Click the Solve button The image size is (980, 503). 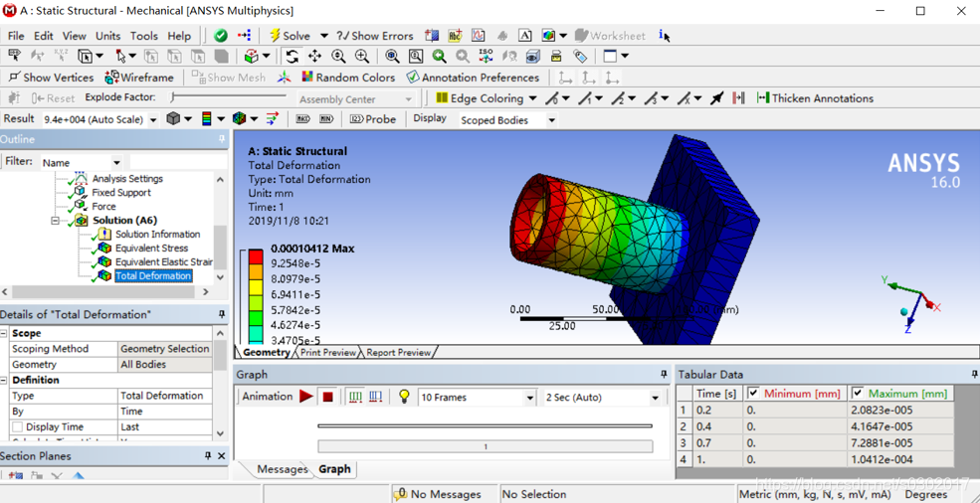point(290,36)
